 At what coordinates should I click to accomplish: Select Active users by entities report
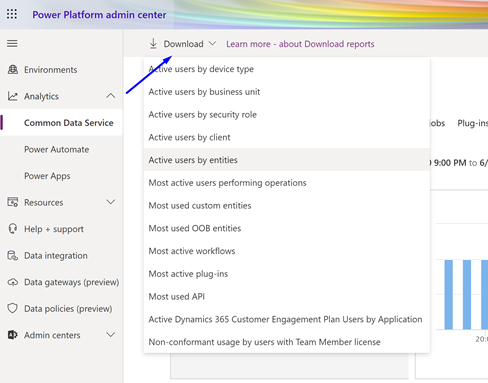tap(287, 160)
